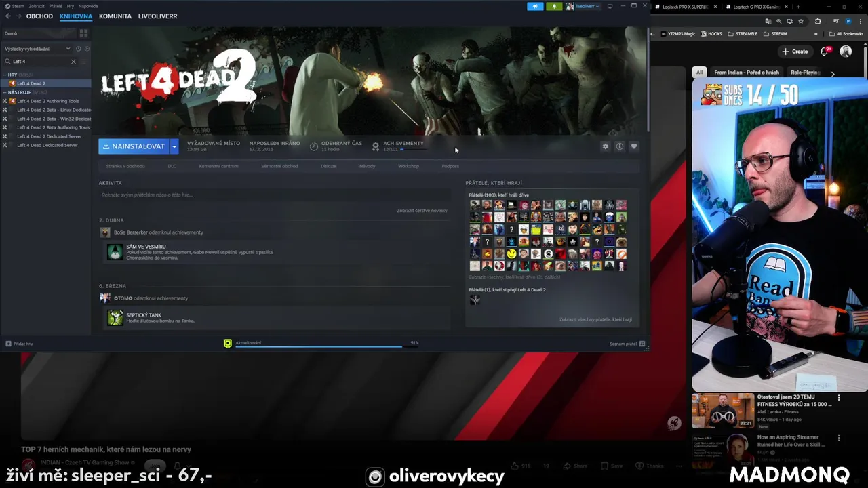Select the 'All' YouTube filter chip
Viewport: 868px width, 488px height.
pos(699,72)
